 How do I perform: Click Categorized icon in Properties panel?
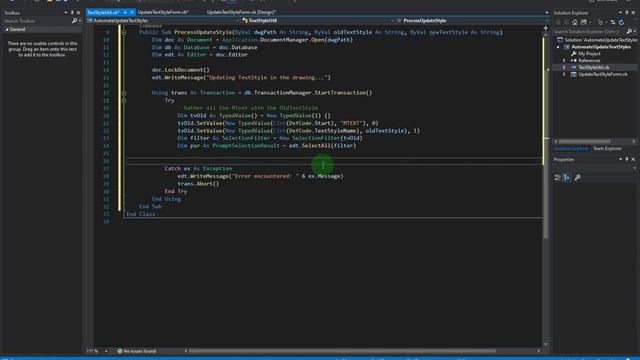click(x=558, y=178)
